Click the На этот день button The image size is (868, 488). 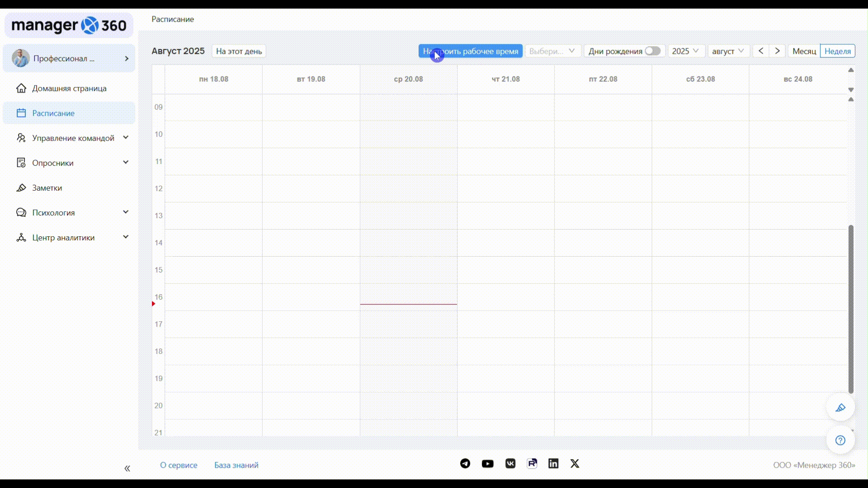point(239,51)
